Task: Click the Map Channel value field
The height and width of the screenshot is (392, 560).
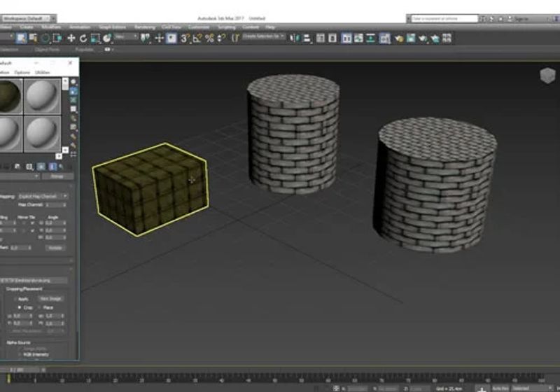Action: coord(53,205)
